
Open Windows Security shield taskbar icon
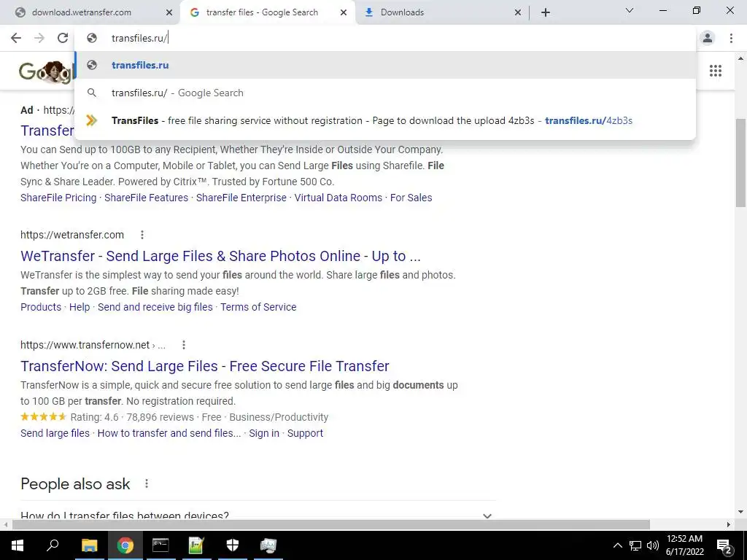point(233,545)
